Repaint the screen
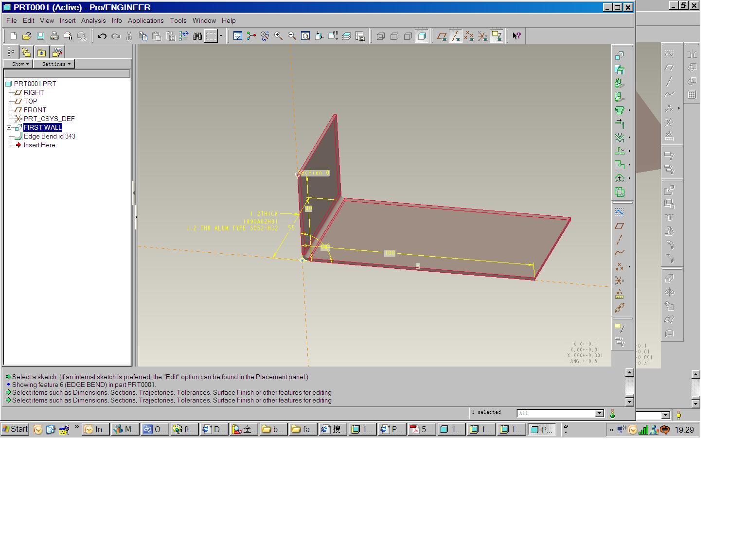Viewport: 747px width, 560px height. (237, 36)
